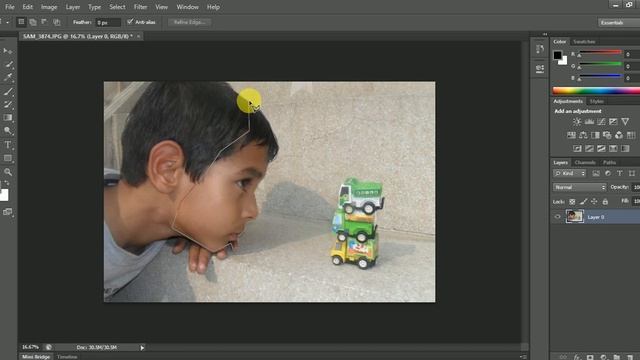640x360 pixels.
Task: Open the tool preset picker arrow
Action: point(7,22)
